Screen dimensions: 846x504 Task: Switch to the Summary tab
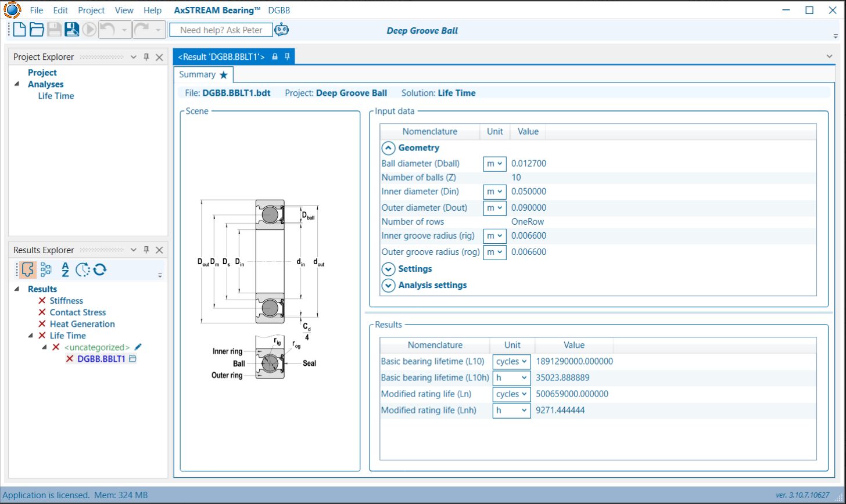(x=203, y=75)
